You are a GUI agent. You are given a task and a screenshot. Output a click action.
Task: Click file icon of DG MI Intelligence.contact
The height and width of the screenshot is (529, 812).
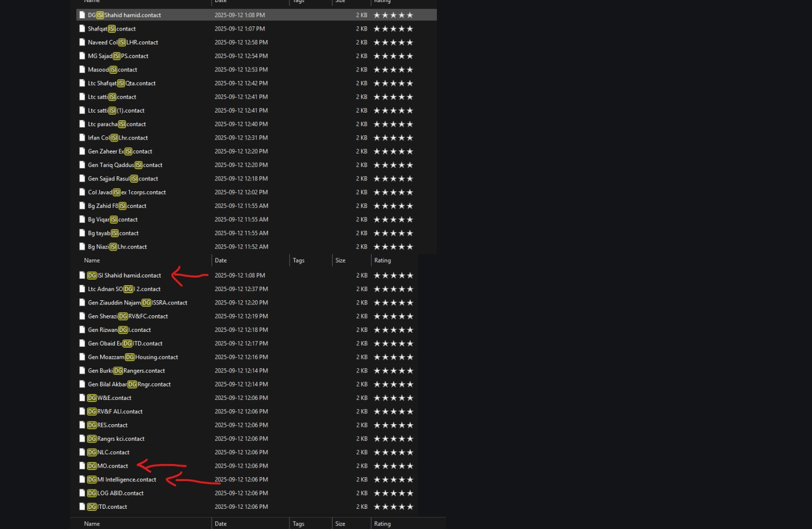[x=82, y=480]
